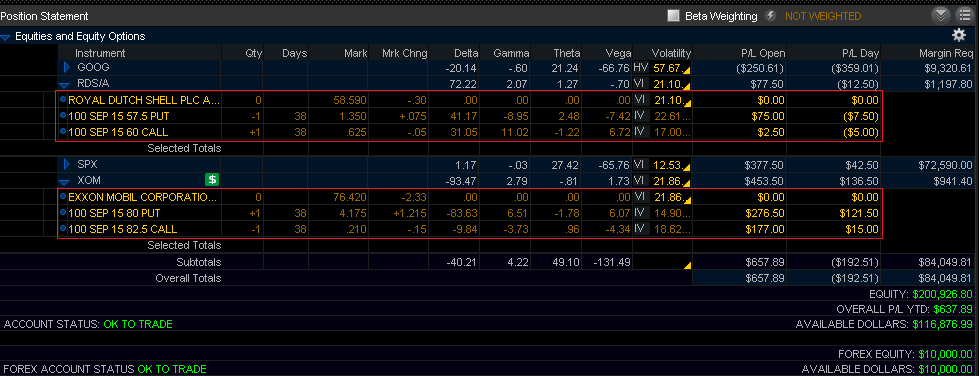Image resolution: width=979 pixels, height=376 pixels.
Task: Open the VI volatility type for XOM
Action: 641,181
